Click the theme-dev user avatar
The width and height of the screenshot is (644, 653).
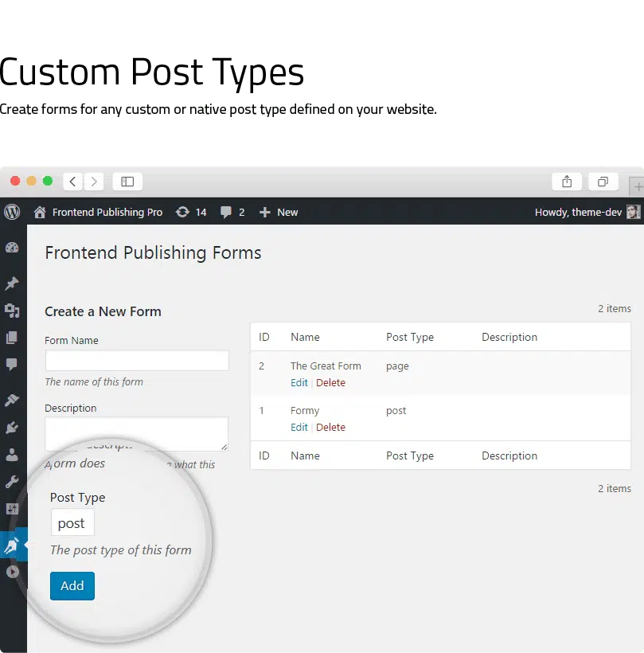pos(633,212)
